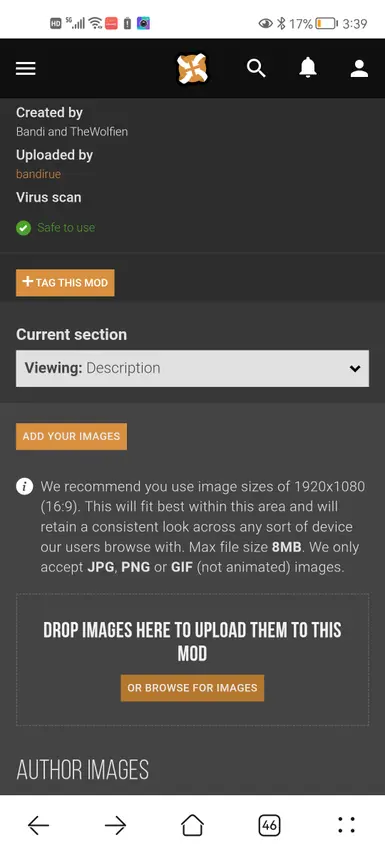Viewport: 385px width, 855px height.
Task: Open the user profile icon
Action: tap(359, 68)
